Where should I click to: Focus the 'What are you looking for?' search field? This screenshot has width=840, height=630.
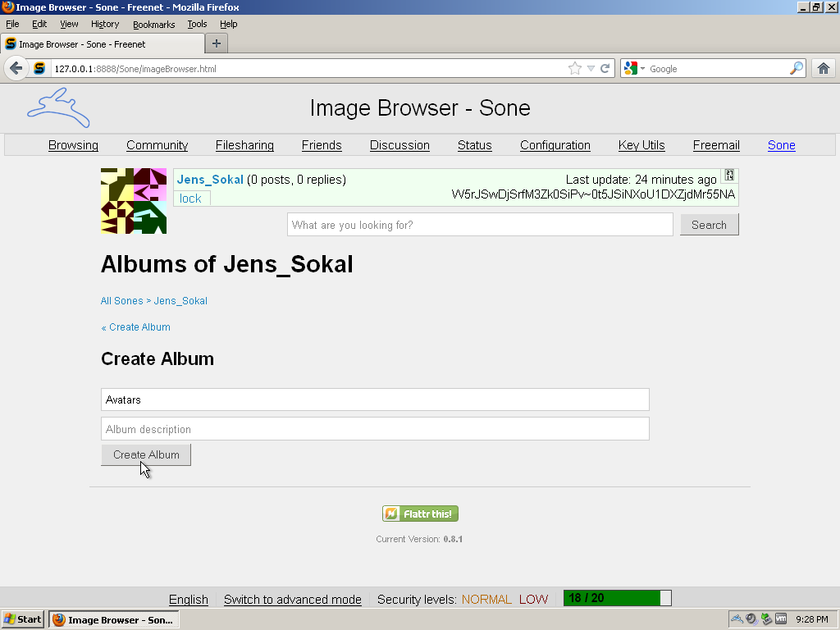[x=480, y=225]
